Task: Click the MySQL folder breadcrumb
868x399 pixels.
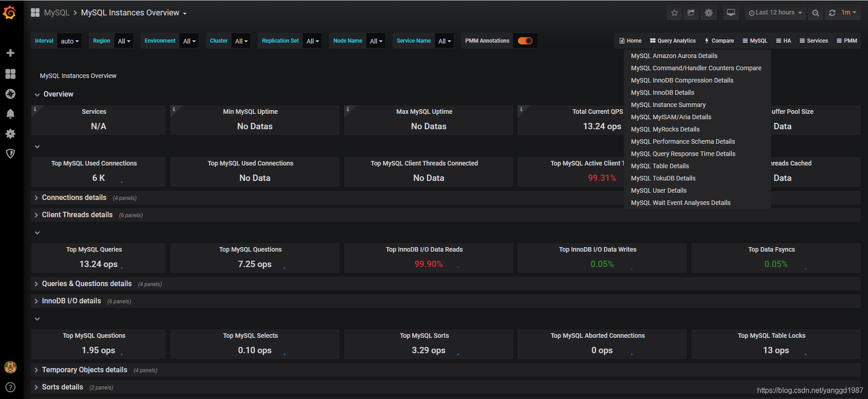Action: pos(57,13)
